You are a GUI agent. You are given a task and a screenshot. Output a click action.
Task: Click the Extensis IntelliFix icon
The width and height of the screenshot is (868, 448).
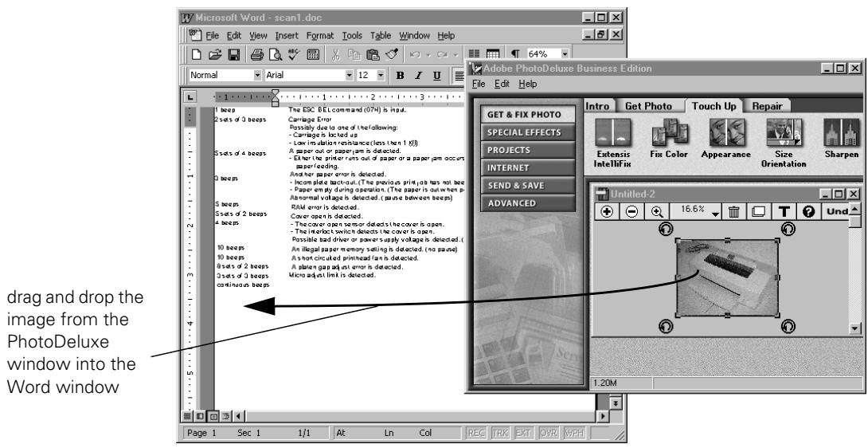click(613, 132)
